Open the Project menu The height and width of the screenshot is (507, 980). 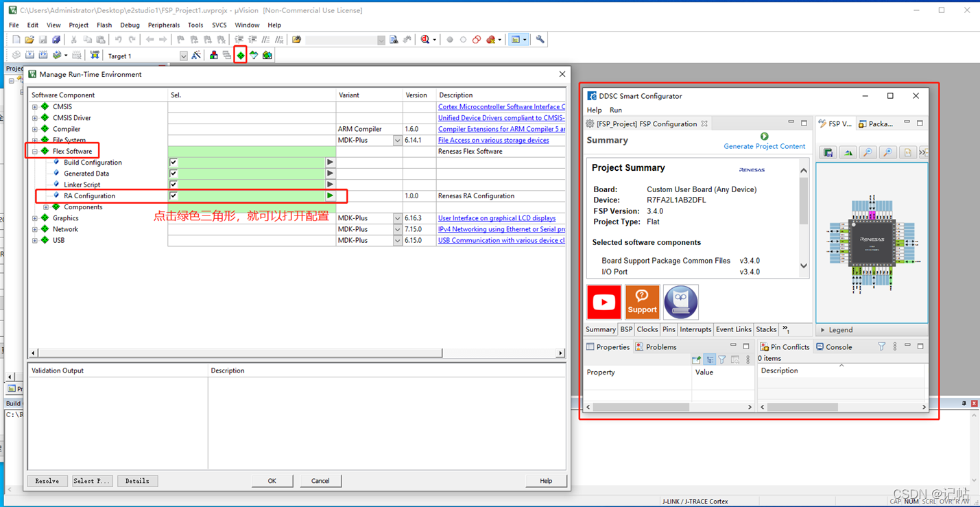pyautogui.click(x=78, y=25)
